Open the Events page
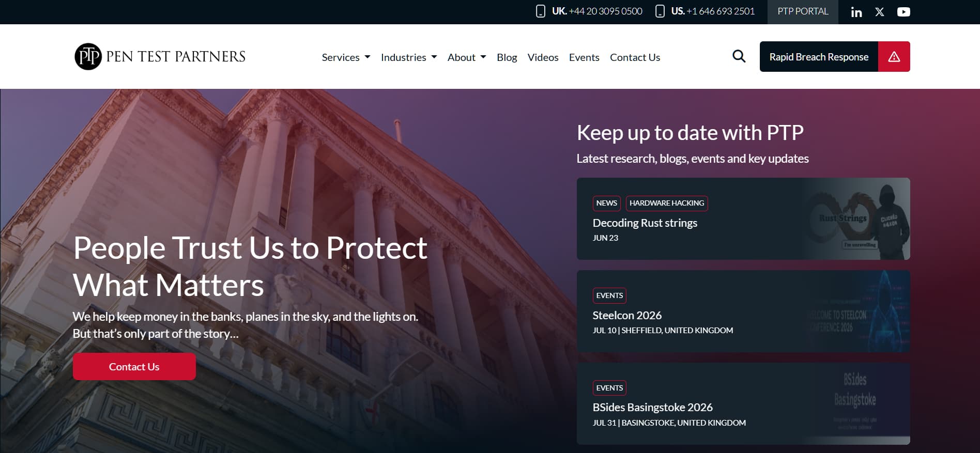The width and height of the screenshot is (980, 453). (x=584, y=57)
